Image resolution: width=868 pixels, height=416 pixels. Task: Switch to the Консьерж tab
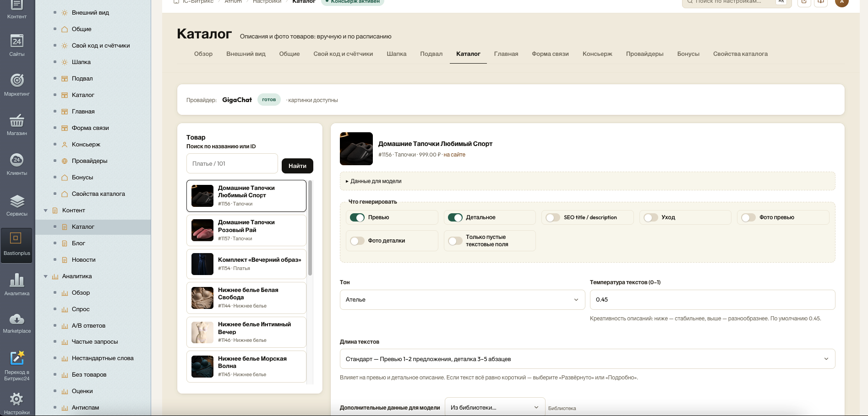click(x=597, y=54)
